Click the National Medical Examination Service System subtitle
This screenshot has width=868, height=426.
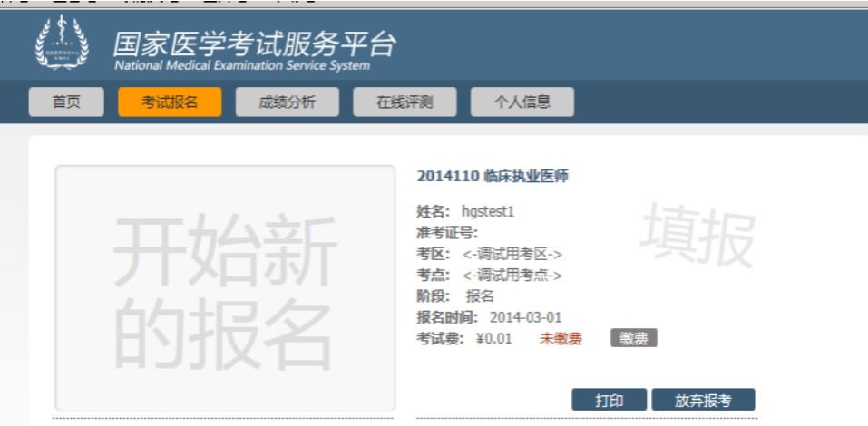pos(241,66)
